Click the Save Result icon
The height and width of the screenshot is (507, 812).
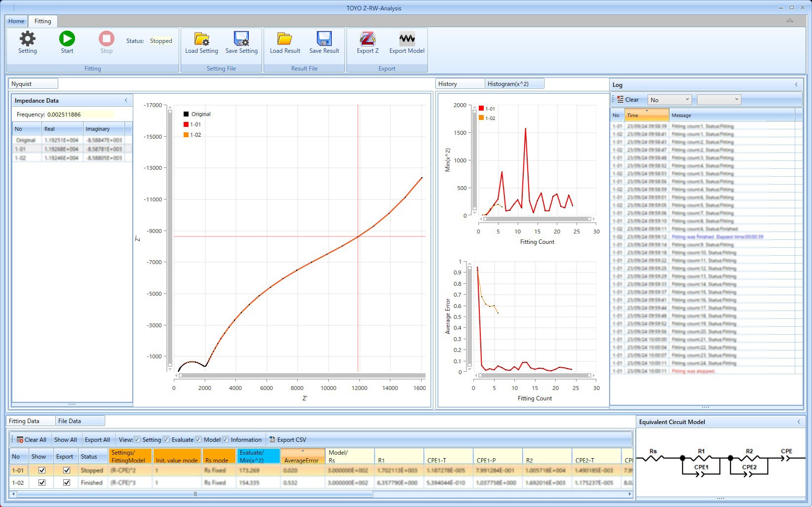(324, 39)
